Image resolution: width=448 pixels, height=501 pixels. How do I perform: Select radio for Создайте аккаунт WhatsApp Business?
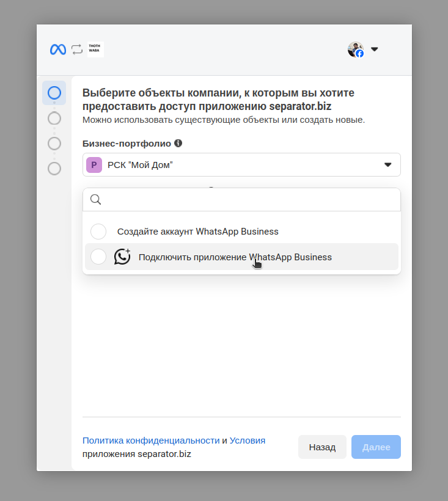click(x=98, y=232)
